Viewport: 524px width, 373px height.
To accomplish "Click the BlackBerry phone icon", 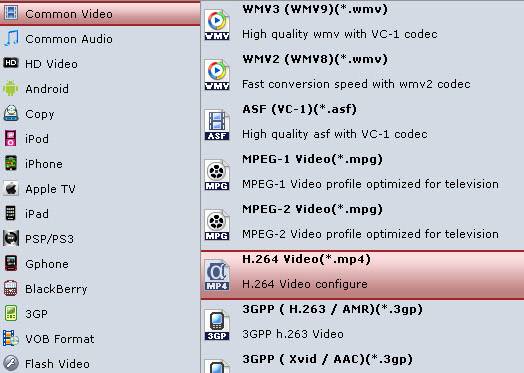I will [x=10, y=288].
